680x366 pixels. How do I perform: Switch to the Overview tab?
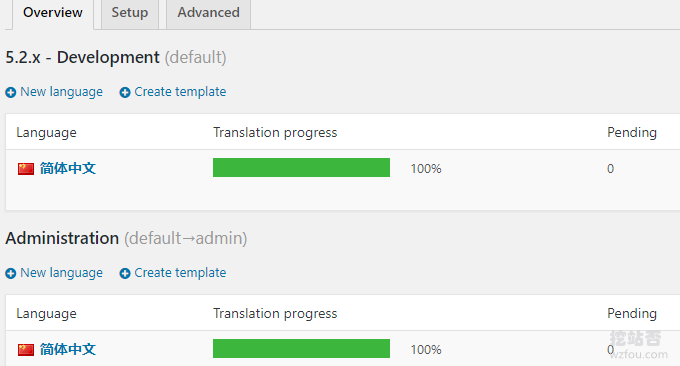pyautogui.click(x=53, y=13)
